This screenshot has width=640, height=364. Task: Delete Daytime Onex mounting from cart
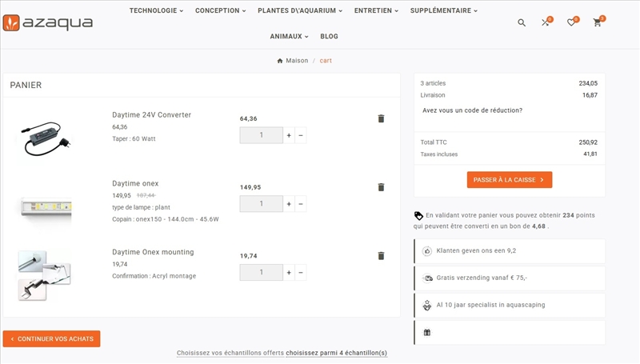[381, 256]
